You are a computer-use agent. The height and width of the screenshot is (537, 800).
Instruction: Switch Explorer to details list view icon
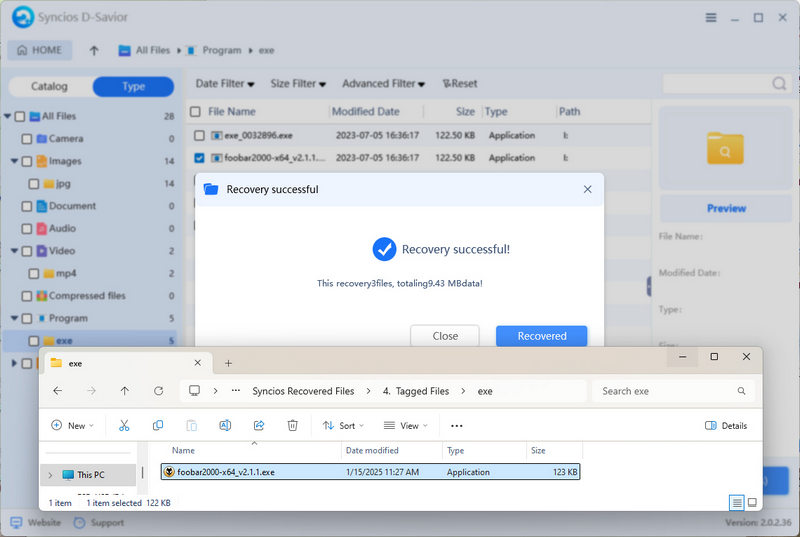(x=737, y=503)
